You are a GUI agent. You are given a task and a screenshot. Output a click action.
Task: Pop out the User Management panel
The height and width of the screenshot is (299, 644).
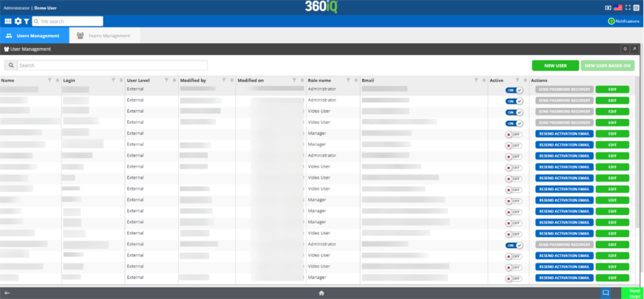[634, 49]
